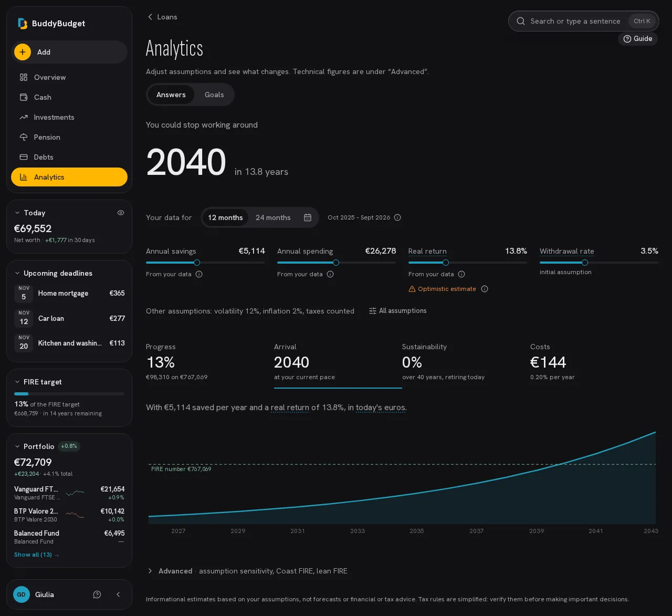Open help icon next to Giulia
672x616 pixels.
(x=97, y=594)
